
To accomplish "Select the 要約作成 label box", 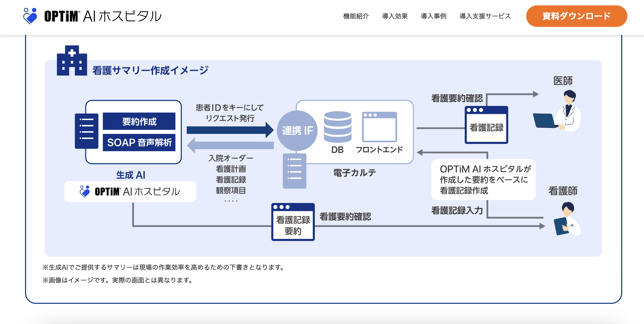I will [139, 121].
